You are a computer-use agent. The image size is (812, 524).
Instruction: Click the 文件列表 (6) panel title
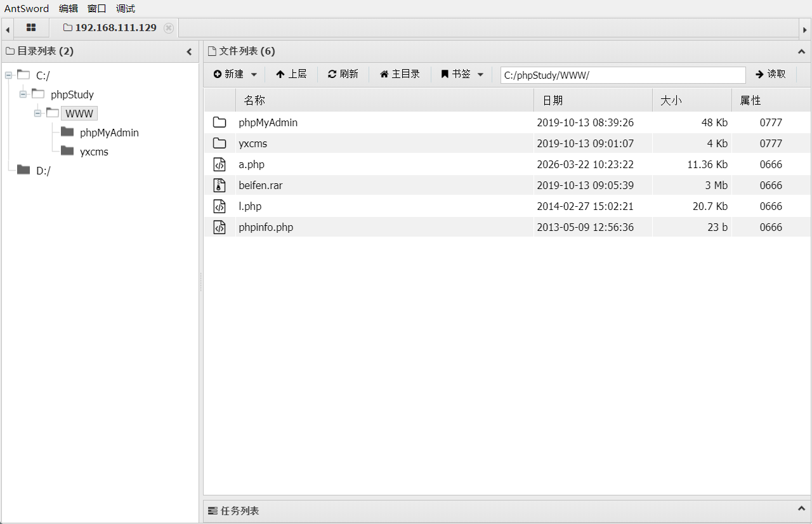tap(247, 51)
